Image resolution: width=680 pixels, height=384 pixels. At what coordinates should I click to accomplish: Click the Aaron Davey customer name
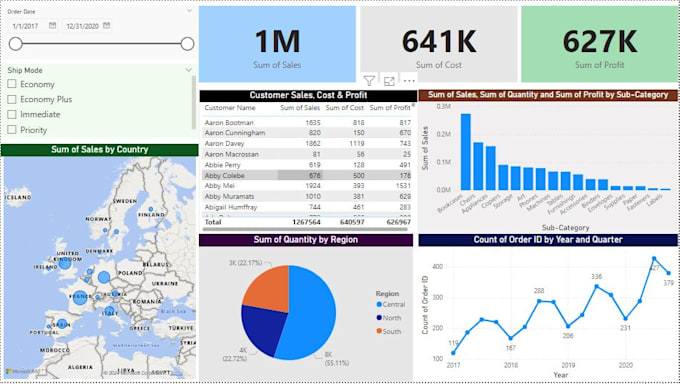coord(224,144)
